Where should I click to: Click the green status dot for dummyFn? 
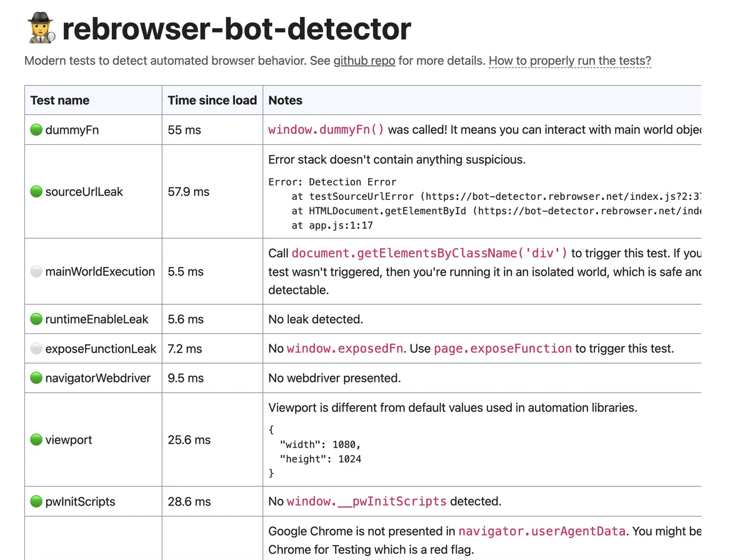pos(36,130)
